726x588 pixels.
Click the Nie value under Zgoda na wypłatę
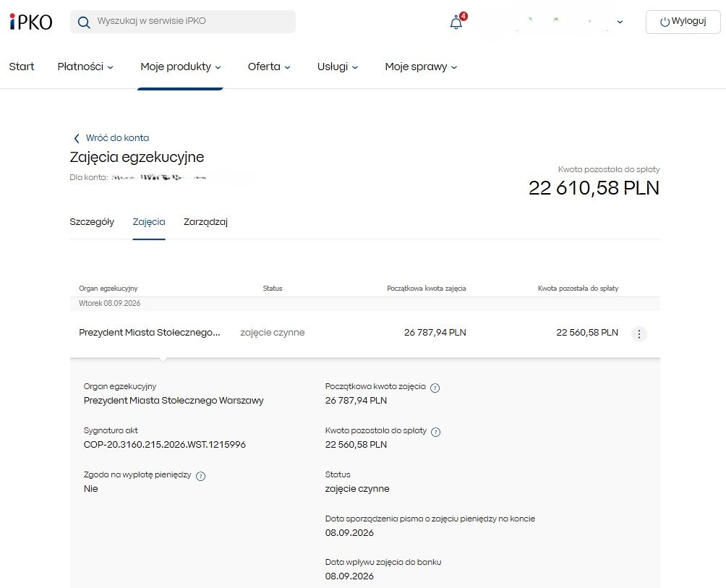coord(91,489)
